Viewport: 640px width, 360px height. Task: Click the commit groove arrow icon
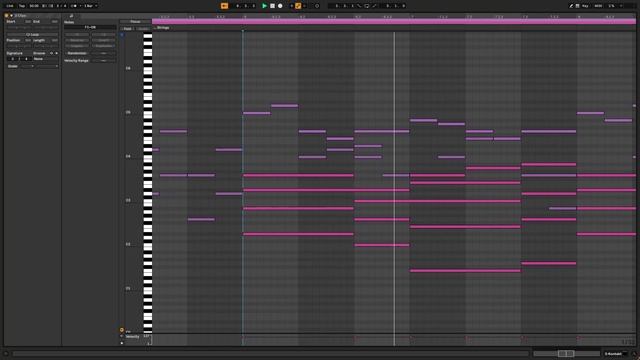pos(56,53)
